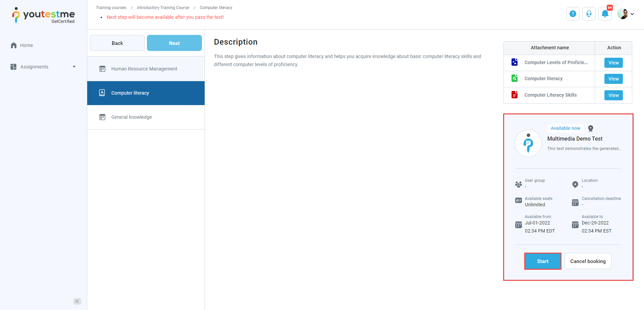Viewport: 644px width, 310px height.
Task: Click the Multimedia Demo Test title
Action: [x=575, y=139]
